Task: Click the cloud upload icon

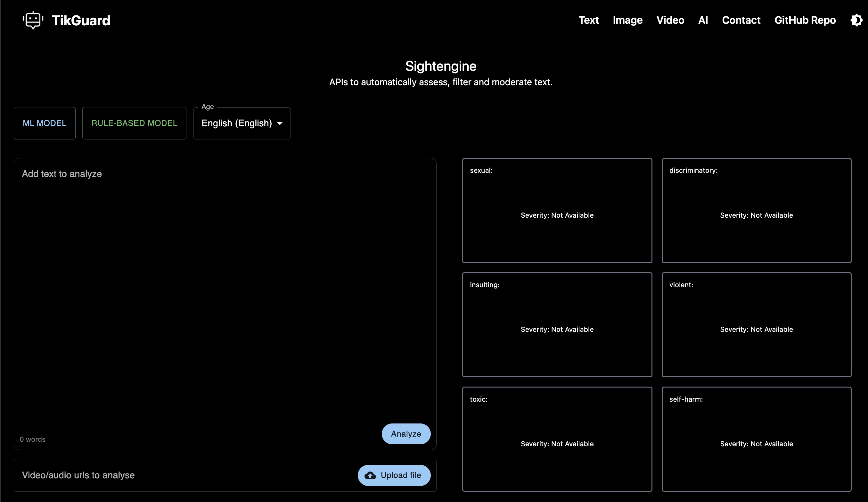Action: [370, 475]
